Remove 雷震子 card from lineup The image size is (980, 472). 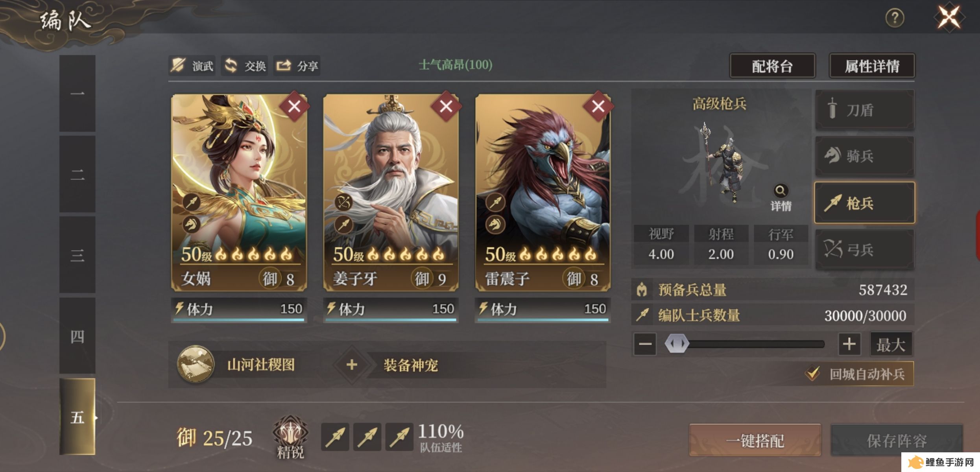pyautogui.click(x=598, y=106)
